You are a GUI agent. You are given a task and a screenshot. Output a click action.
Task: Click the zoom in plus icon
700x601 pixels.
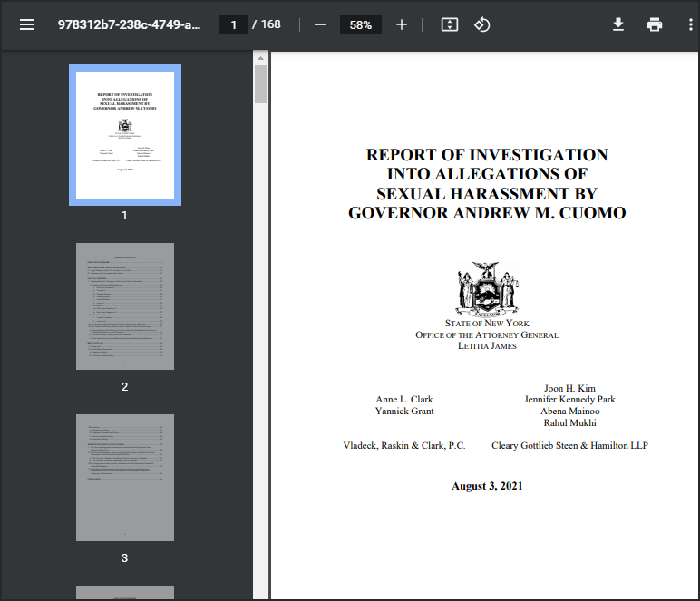pyautogui.click(x=402, y=24)
